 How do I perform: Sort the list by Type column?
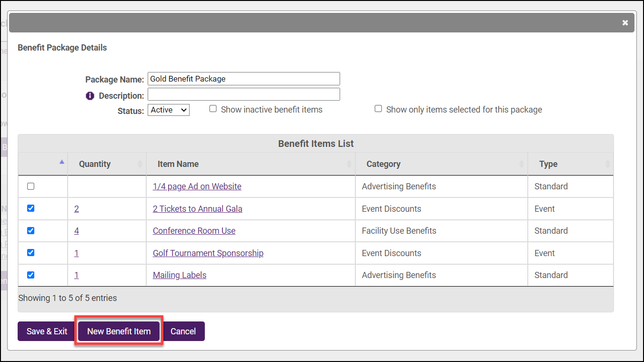pos(548,164)
